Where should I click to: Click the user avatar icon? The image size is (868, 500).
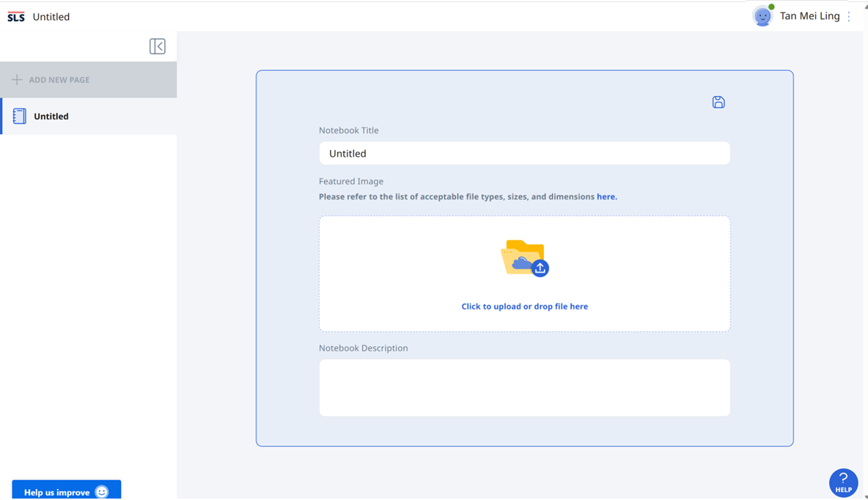pos(762,16)
